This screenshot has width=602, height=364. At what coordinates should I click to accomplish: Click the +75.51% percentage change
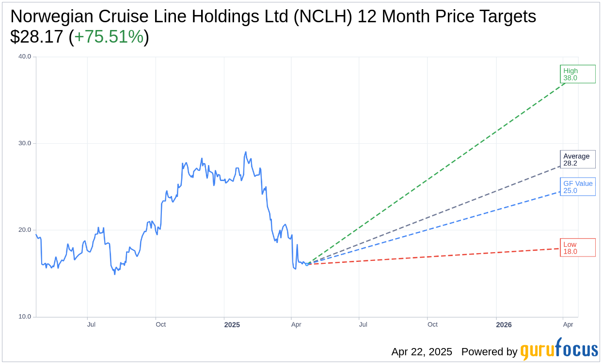click(109, 37)
